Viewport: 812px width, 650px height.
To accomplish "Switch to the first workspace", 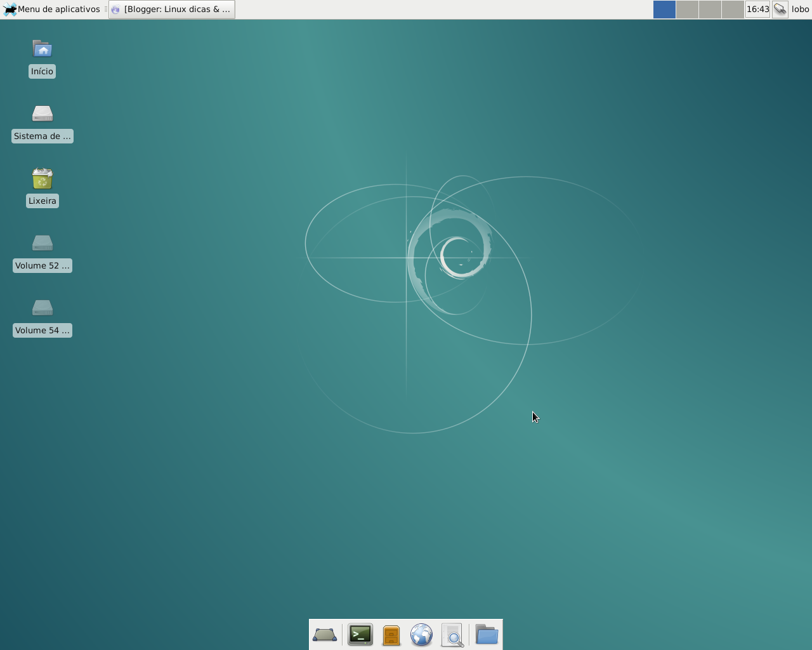I will (x=664, y=10).
